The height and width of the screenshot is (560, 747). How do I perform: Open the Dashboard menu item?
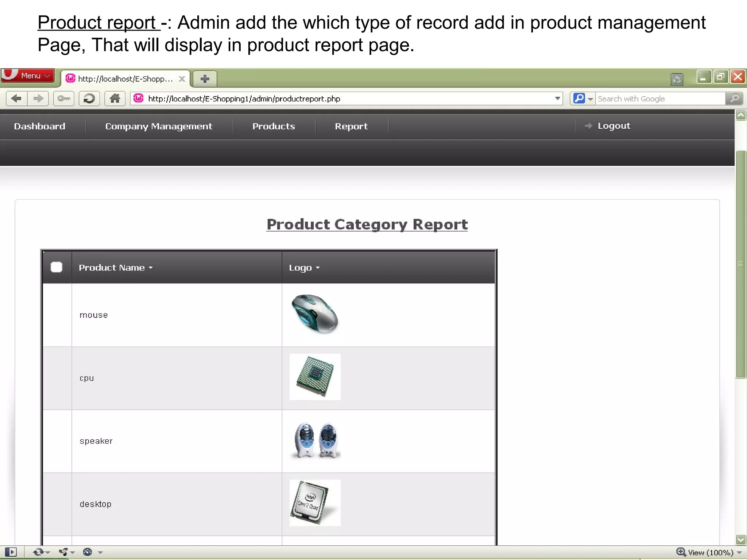[40, 126]
